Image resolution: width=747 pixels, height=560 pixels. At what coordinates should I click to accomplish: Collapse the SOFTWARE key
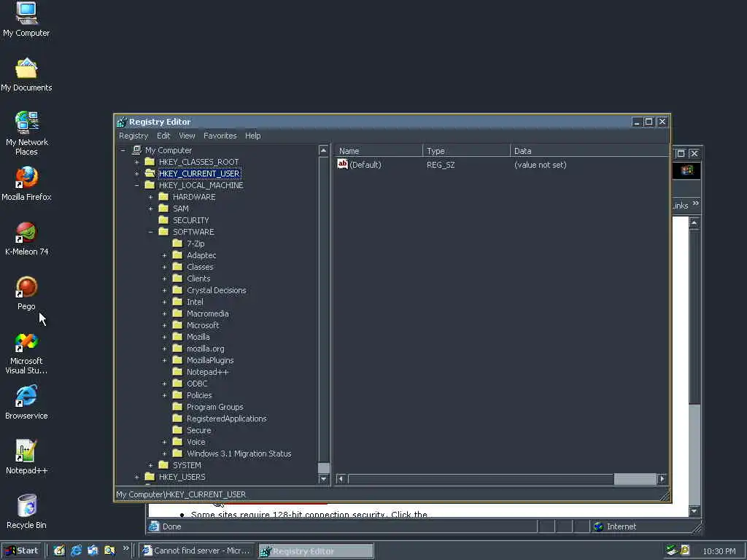[150, 232]
